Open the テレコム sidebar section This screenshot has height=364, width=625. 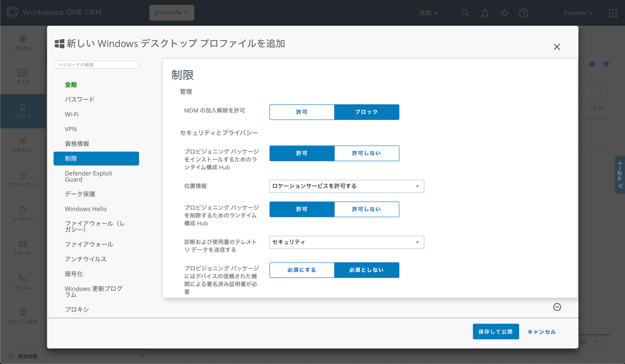(23, 282)
